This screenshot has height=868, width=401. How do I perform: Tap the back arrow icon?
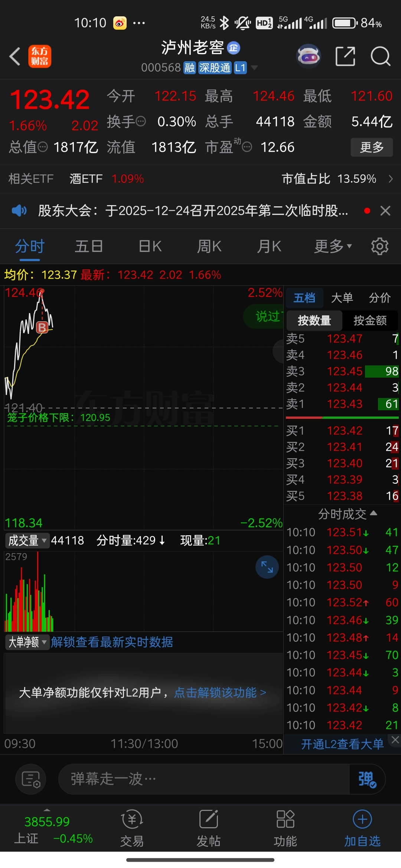[15, 56]
